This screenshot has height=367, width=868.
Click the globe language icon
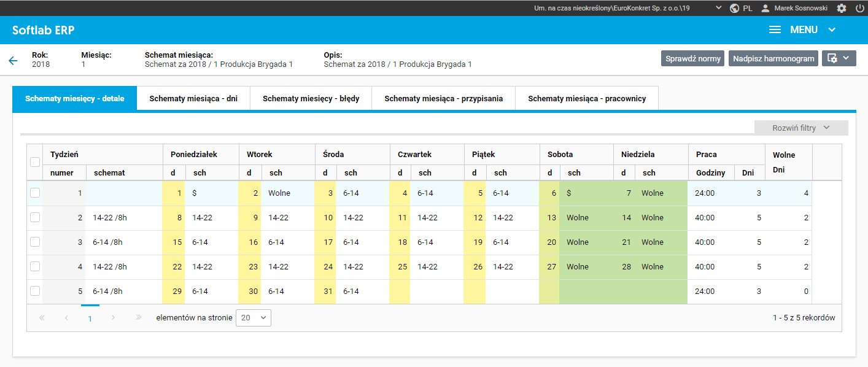pos(734,8)
